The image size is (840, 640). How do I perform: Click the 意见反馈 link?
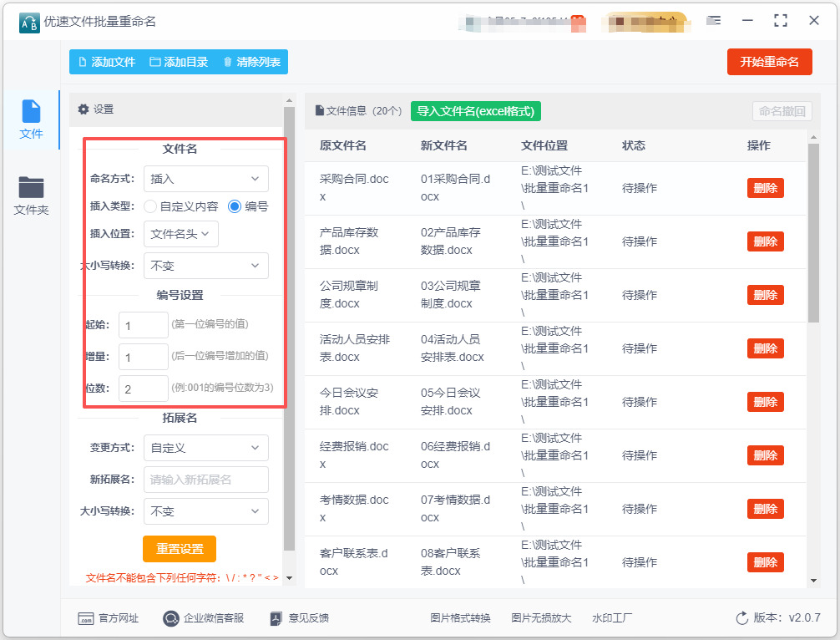coord(300,618)
